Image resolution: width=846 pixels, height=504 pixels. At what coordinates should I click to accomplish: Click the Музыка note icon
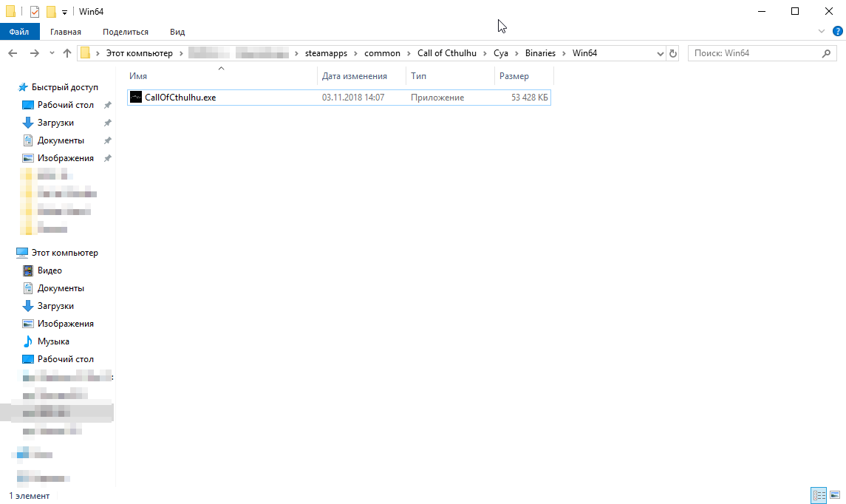(28, 341)
